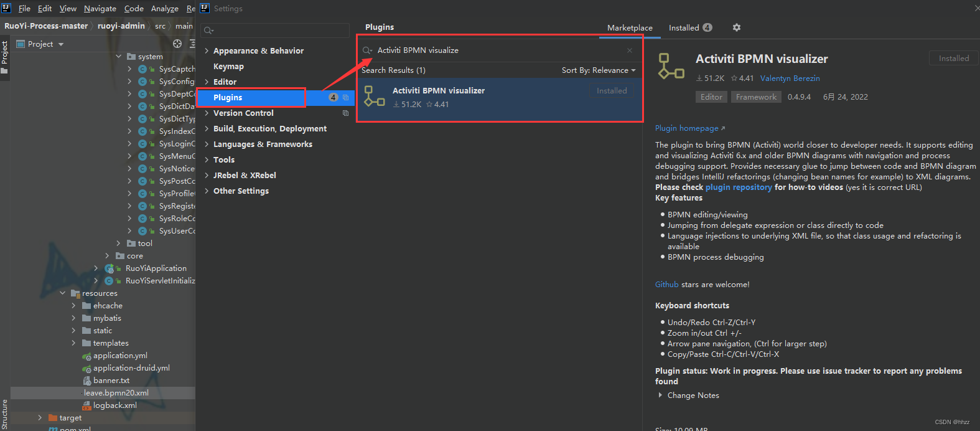This screenshot has height=431, width=980.
Task: Open logback.xml file
Action: coord(115,405)
